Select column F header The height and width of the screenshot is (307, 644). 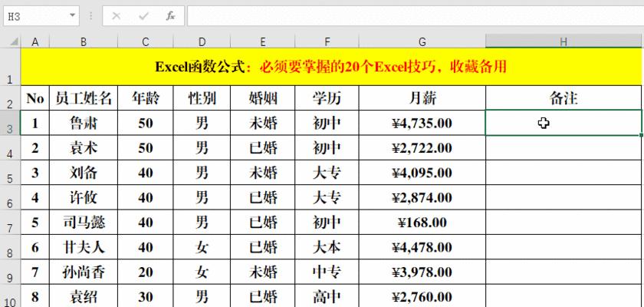click(327, 41)
